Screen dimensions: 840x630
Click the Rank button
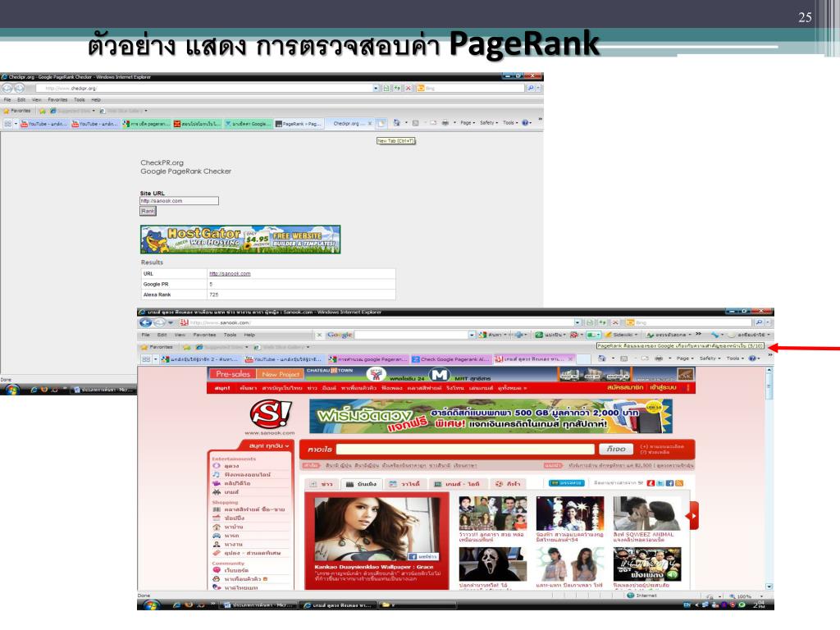148,211
